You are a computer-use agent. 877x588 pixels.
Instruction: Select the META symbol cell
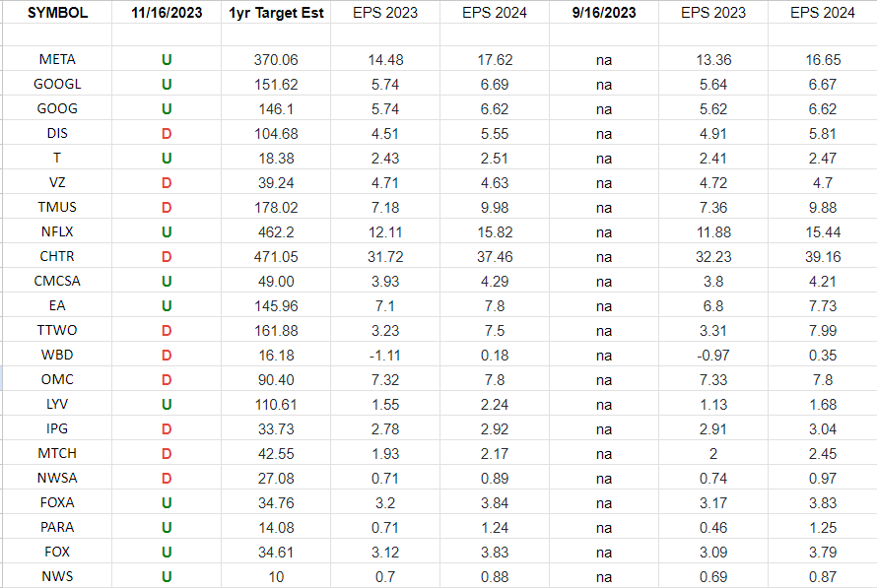pos(57,59)
